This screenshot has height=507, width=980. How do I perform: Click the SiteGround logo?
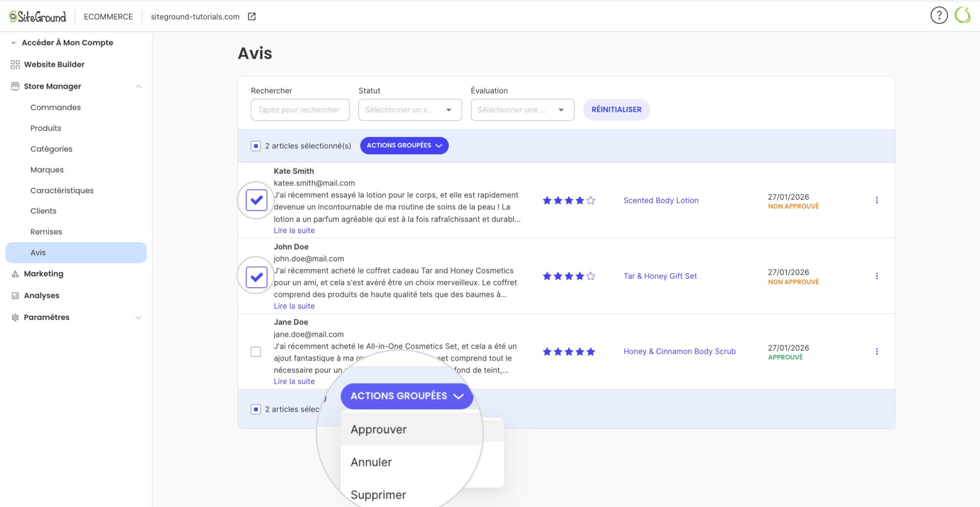click(x=38, y=17)
